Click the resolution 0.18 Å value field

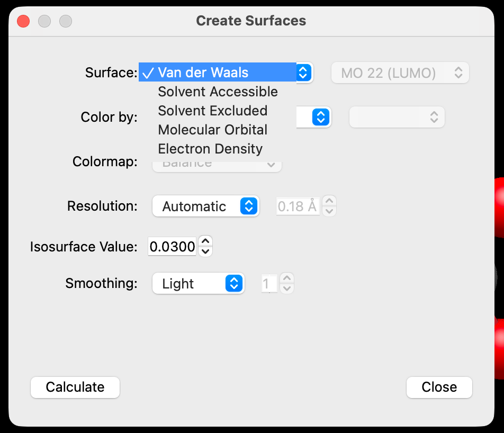(x=298, y=206)
